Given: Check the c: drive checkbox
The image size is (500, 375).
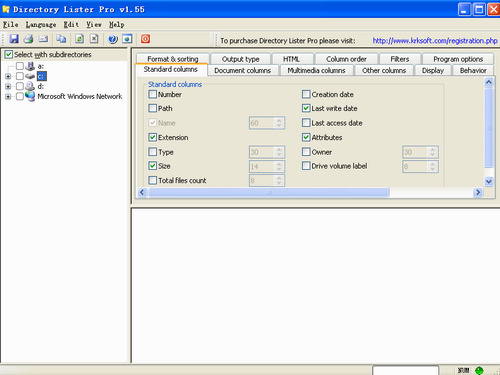Looking at the screenshot, I should (x=20, y=76).
